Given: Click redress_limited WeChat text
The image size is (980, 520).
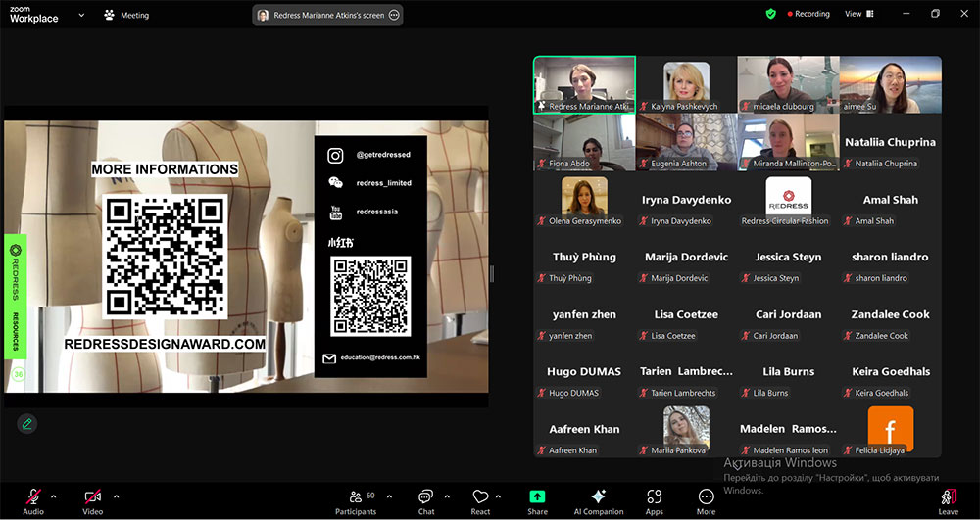Looking at the screenshot, I should 384,183.
